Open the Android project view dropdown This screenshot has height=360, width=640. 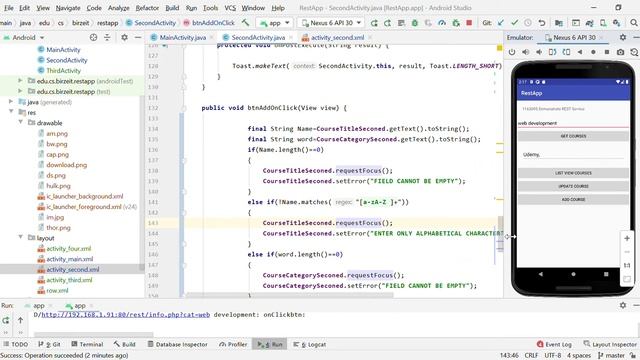pyautogui.click(x=24, y=38)
